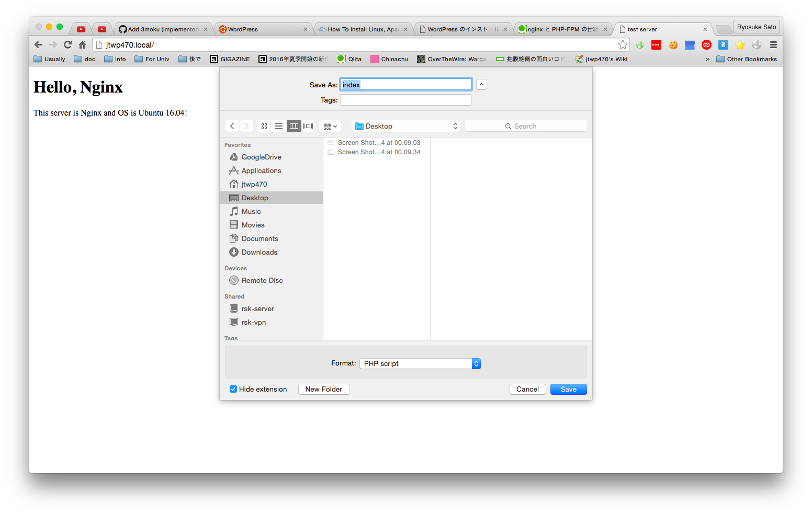The width and height of the screenshot is (812, 515).
Task: Open the item arrangement dropdown
Action: point(330,126)
